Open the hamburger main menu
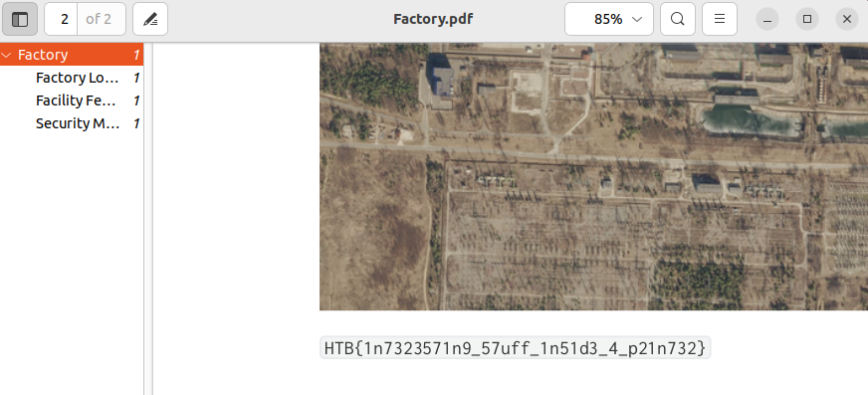 coord(720,19)
